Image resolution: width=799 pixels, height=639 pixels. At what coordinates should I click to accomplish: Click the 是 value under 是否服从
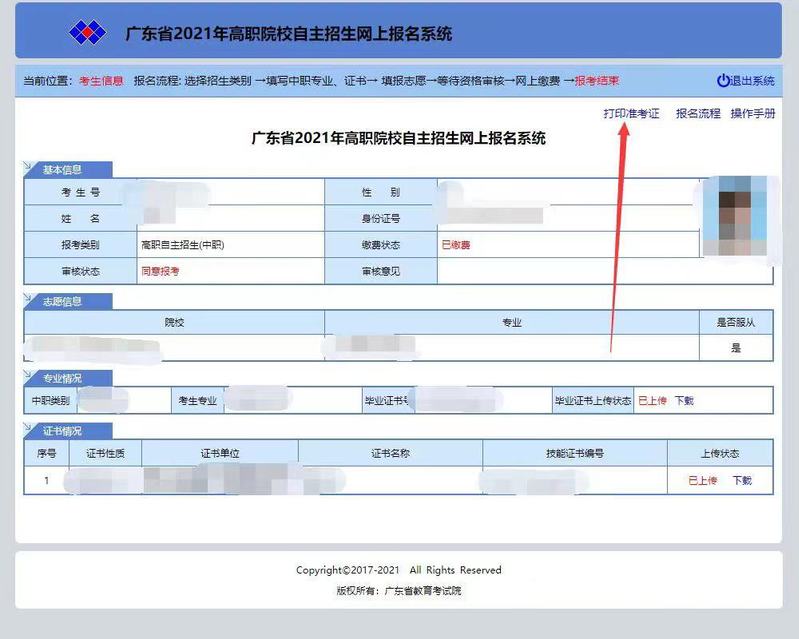[x=736, y=348]
